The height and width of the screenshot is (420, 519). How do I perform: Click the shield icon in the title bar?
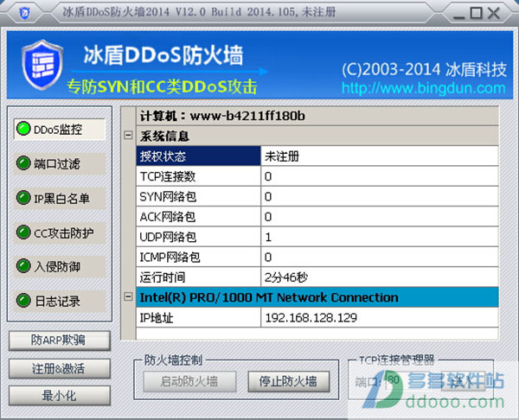coord(24,13)
